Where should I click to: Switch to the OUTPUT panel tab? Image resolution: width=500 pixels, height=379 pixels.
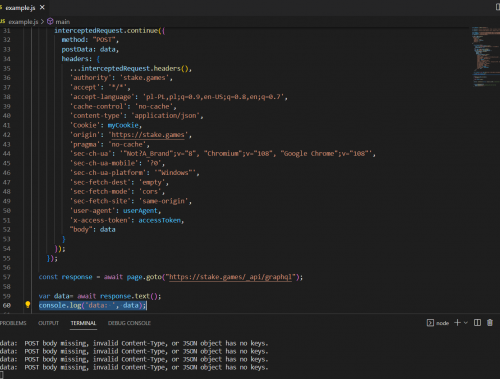(x=48, y=323)
